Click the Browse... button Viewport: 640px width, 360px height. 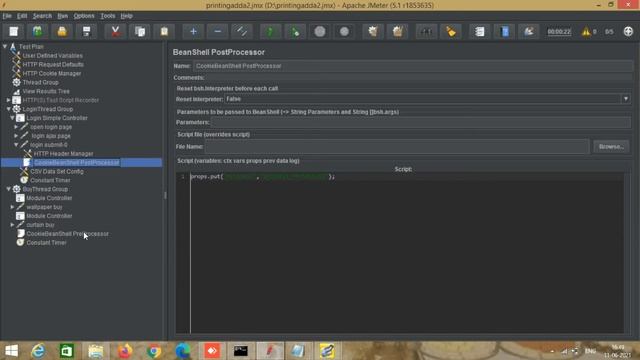(611, 147)
